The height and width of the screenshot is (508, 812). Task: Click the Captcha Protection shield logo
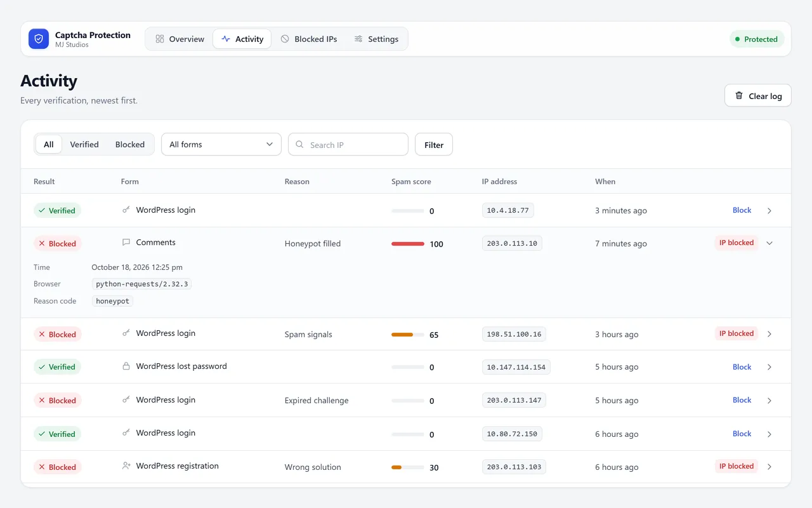click(39, 39)
